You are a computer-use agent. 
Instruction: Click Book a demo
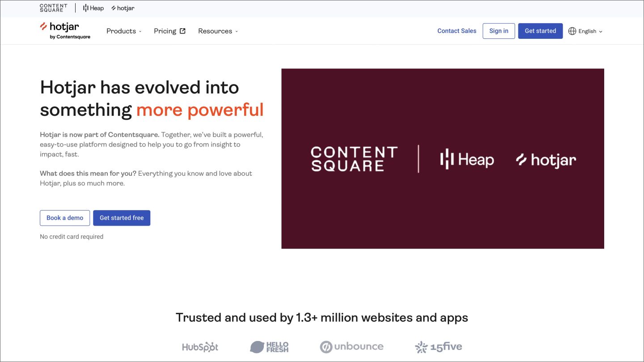(65, 218)
